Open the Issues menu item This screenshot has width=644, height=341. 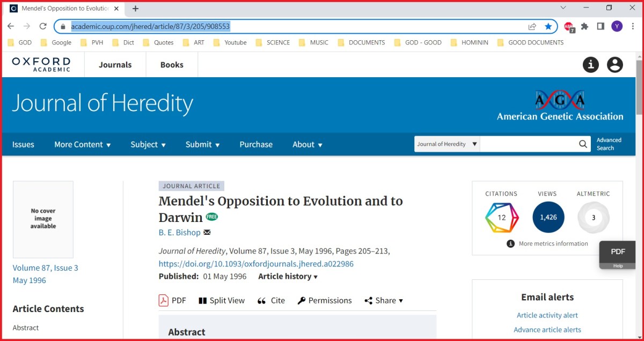coord(23,145)
